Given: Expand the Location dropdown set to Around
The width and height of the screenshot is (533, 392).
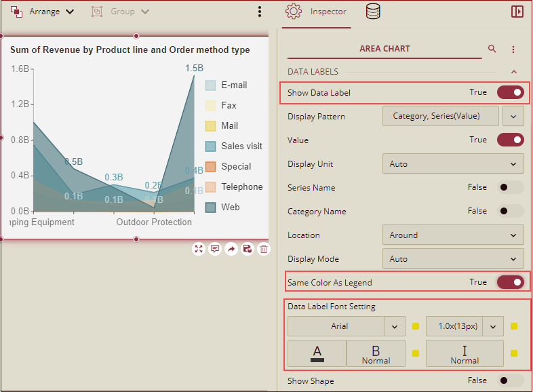Looking at the screenshot, I should (453, 235).
